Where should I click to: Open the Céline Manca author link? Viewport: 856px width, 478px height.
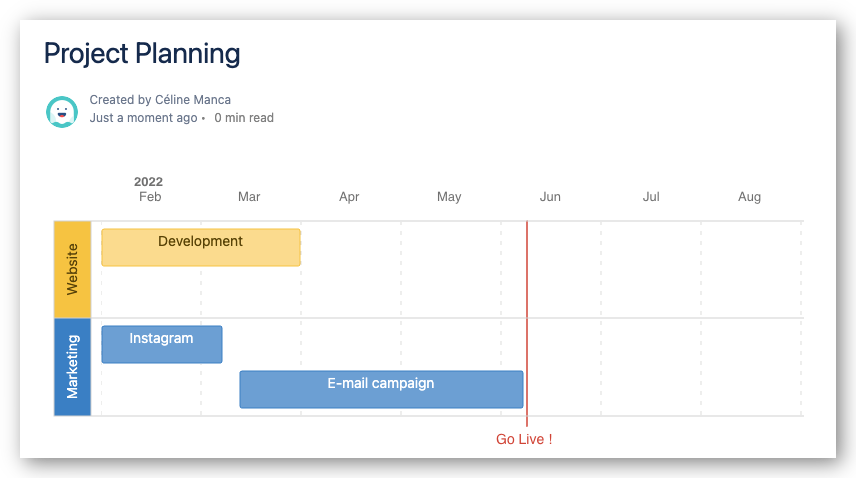193,100
